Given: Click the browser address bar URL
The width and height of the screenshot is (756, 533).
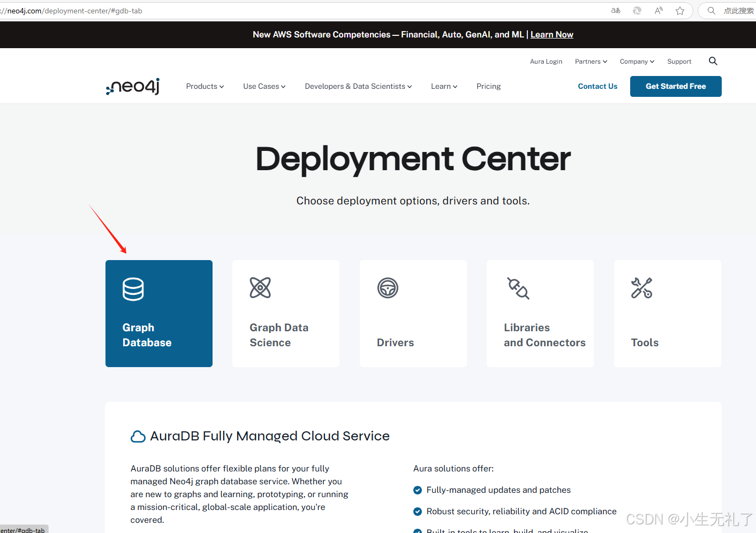Looking at the screenshot, I should [x=72, y=11].
